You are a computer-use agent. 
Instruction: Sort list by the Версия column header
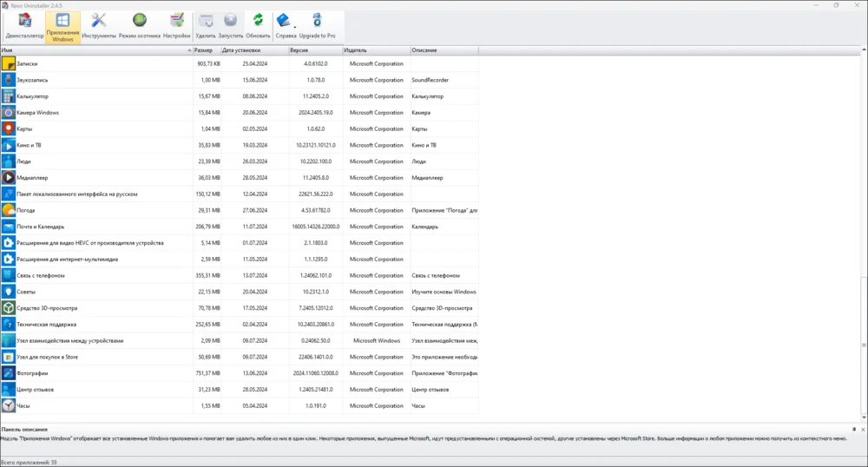(x=316, y=50)
